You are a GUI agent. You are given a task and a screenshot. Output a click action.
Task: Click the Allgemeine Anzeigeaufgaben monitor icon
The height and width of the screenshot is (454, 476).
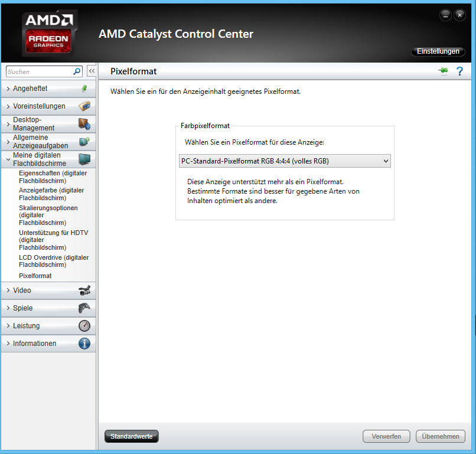[84, 142]
